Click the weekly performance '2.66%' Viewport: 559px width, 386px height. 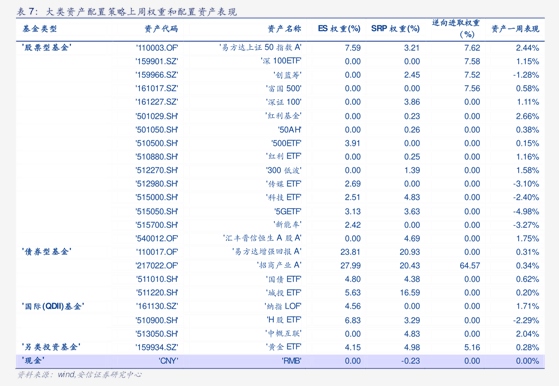[527, 116]
